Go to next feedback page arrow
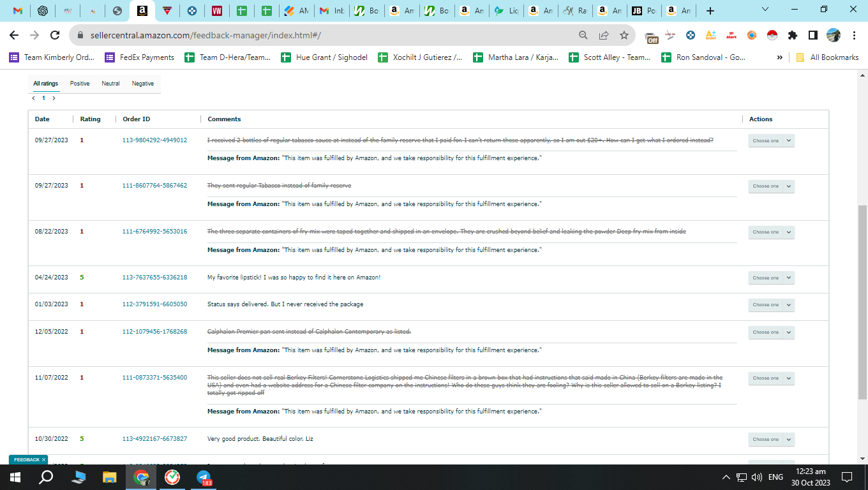The image size is (868, 490). (54, 98)
